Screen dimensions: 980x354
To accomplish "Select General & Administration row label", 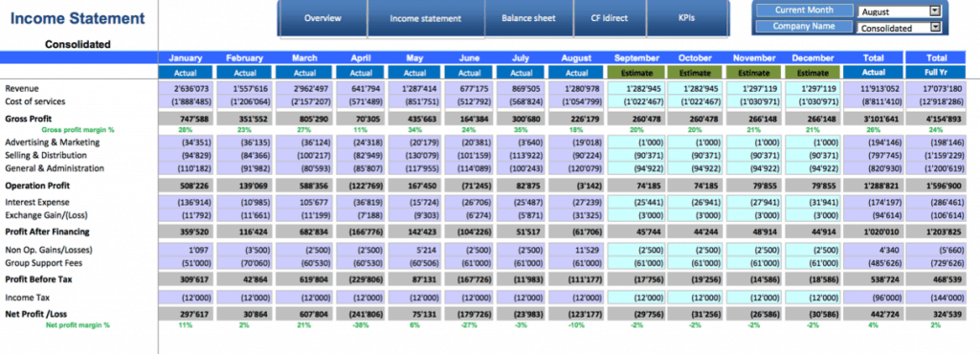I will (55, 168).
